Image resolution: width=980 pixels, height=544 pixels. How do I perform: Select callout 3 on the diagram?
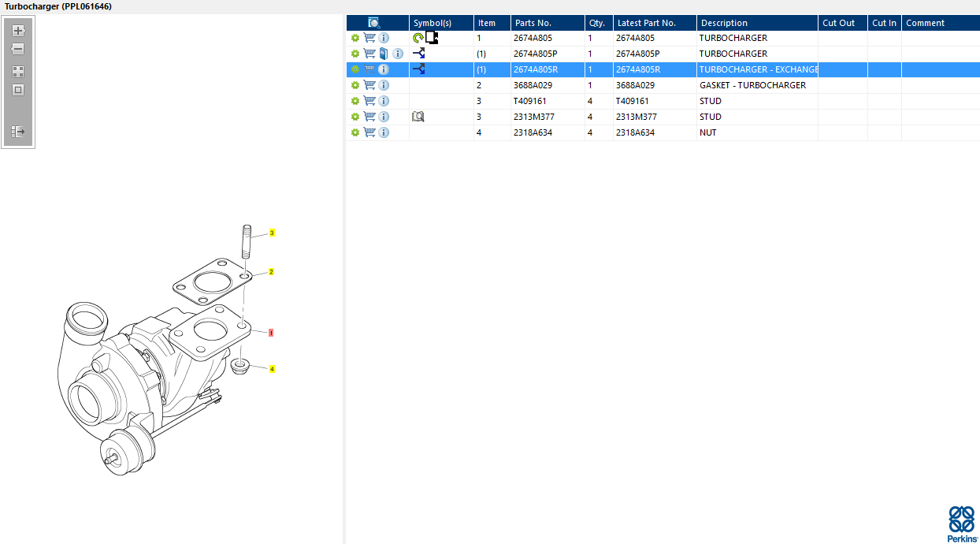tap(272, 233)
